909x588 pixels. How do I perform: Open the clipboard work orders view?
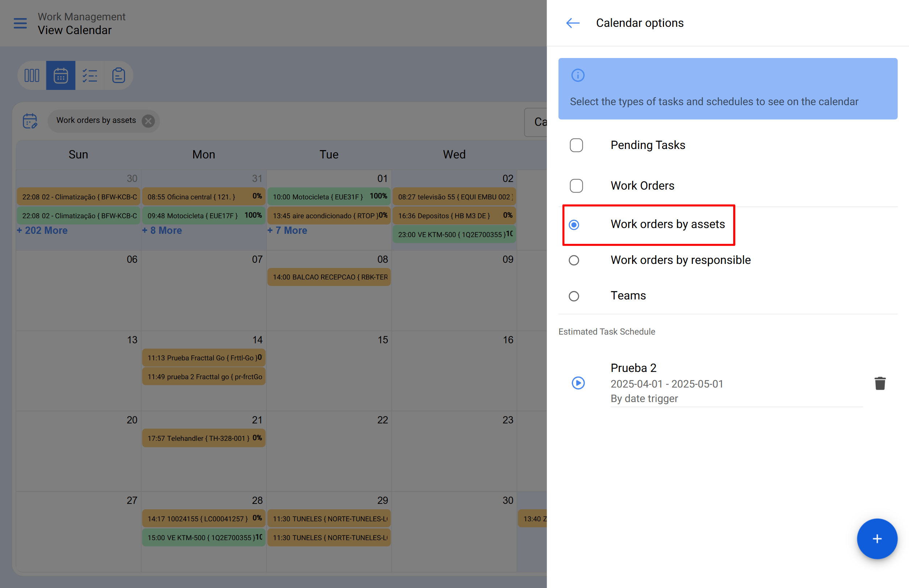(x=119, y=76)
